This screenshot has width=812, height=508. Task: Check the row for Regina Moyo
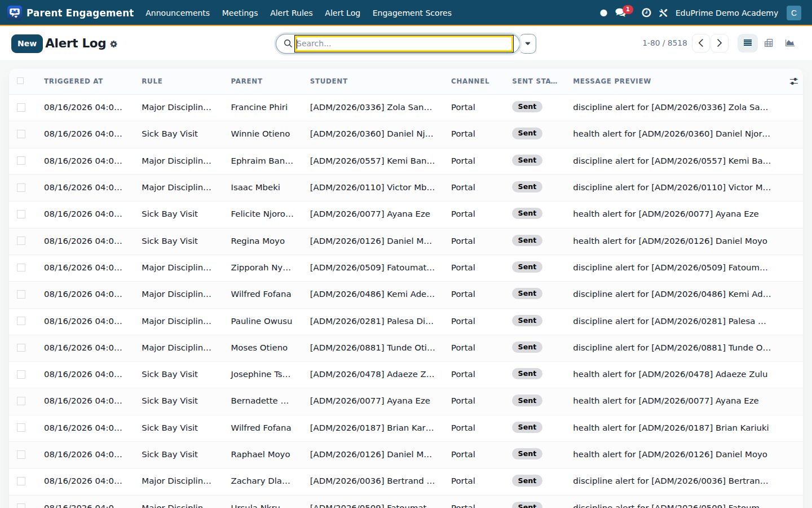coord(21,241)
